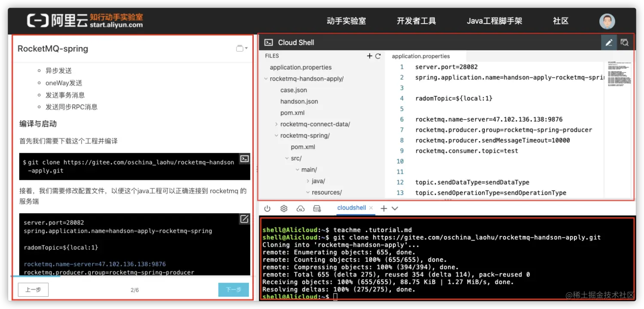
Task: Open 动手实验室 in the top navigation
Action: (x=346, y=21)
